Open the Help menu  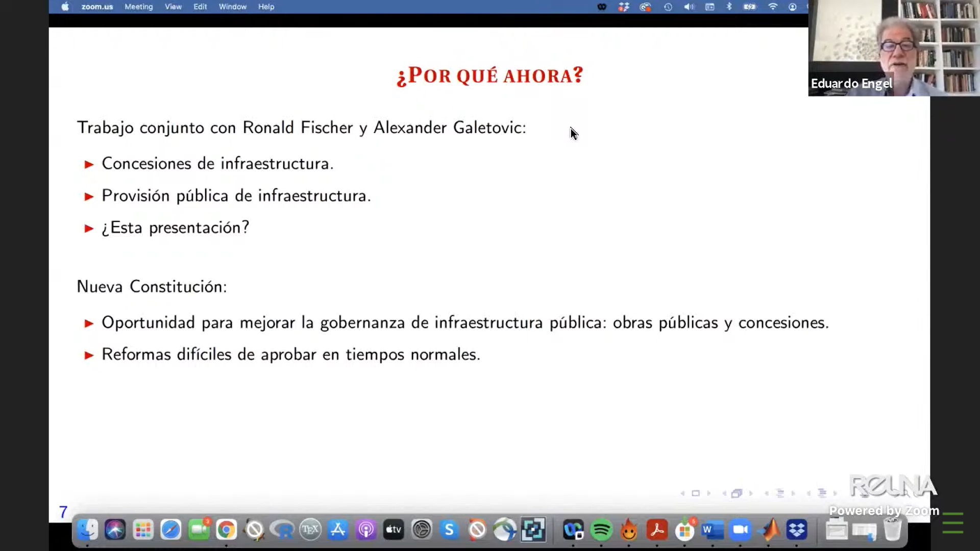(266, 7)
